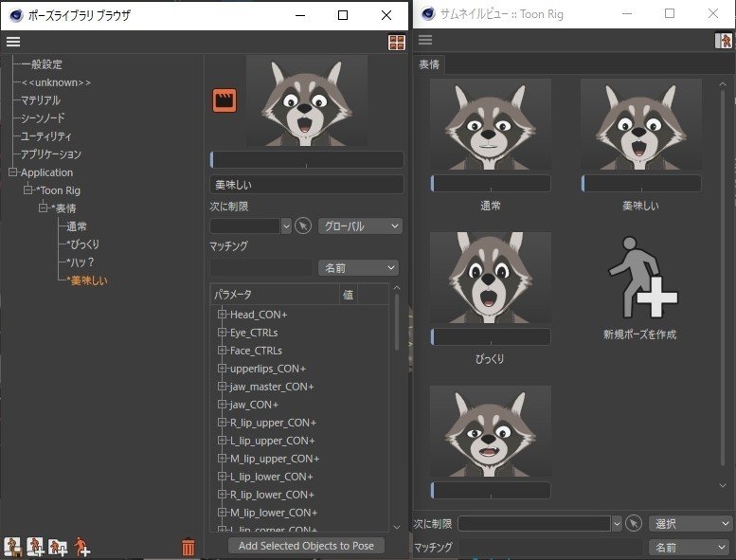Viewport: 736px width, 560px height.
Task: Click the slider under the 通常 thumbnail
Action: pos(491,183)
